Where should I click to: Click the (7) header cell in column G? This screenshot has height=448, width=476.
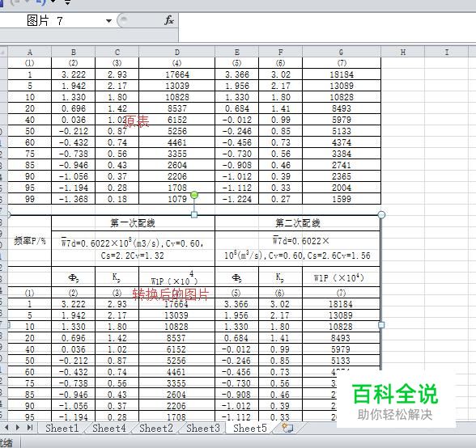coord(342,63)
